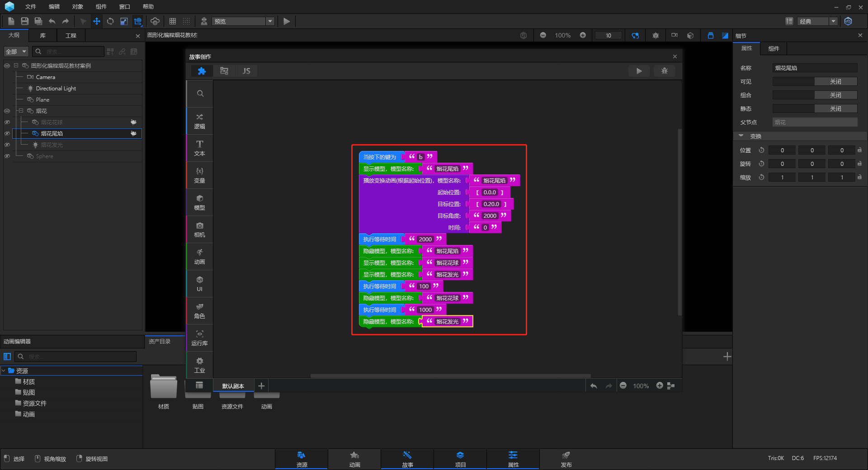Viewport: 868px width, 470px height.
Task: Select the Scale tool
Action: click(x=124, y=21)
